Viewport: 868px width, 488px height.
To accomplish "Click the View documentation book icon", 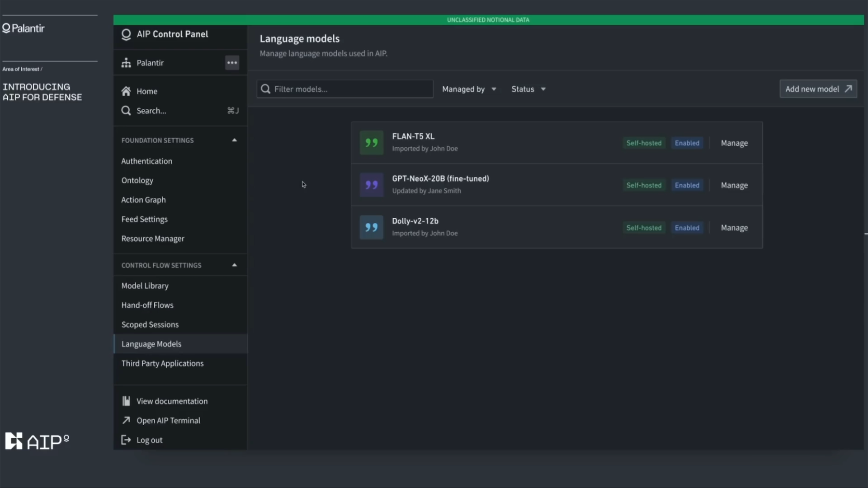I will [x=126, y=401].
